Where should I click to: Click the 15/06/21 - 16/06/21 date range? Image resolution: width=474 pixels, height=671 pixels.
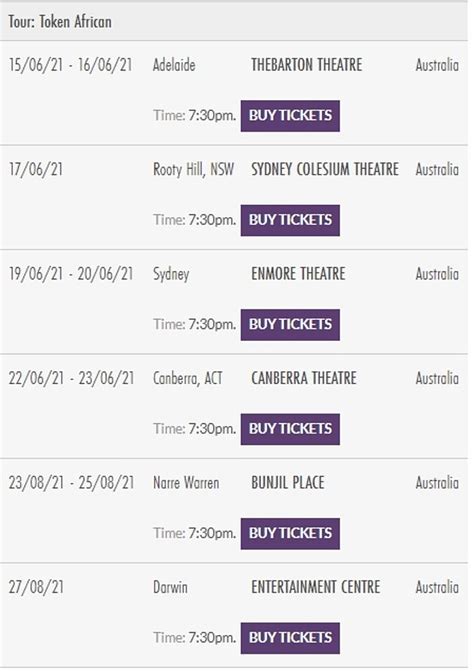point(71,65)
